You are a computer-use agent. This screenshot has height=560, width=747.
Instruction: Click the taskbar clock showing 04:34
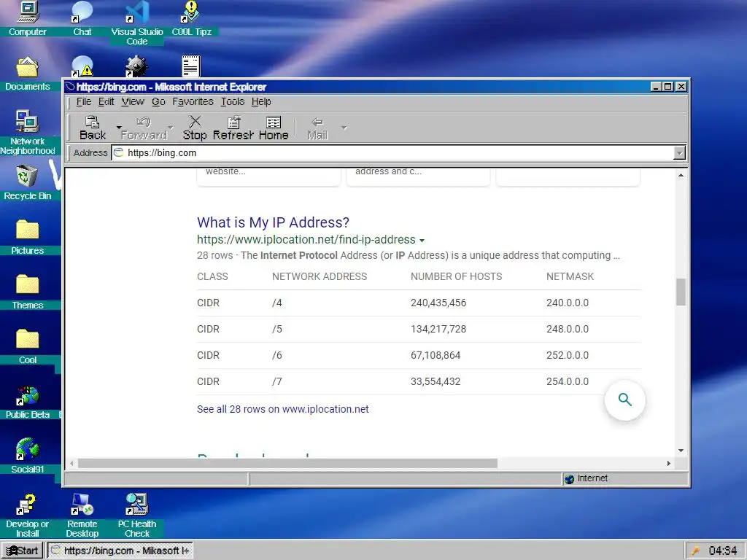[722, 551]
